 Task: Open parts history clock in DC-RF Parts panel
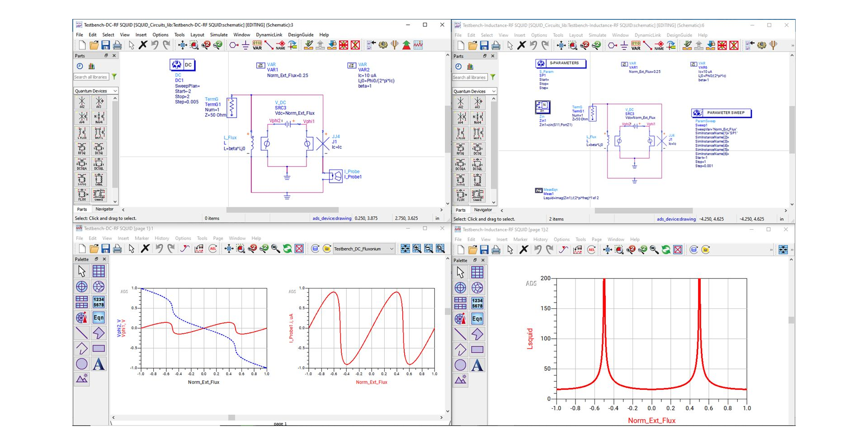[x=80, y=66]
